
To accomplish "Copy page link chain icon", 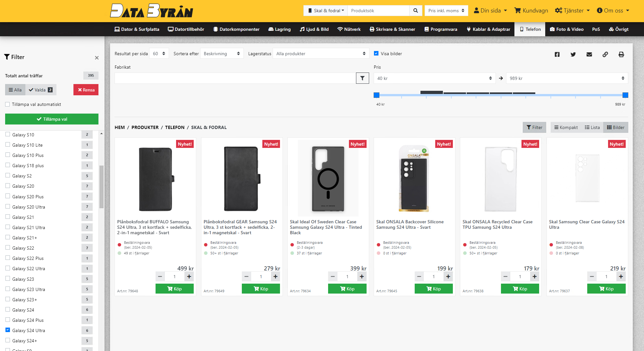I will tap(605, 55).
